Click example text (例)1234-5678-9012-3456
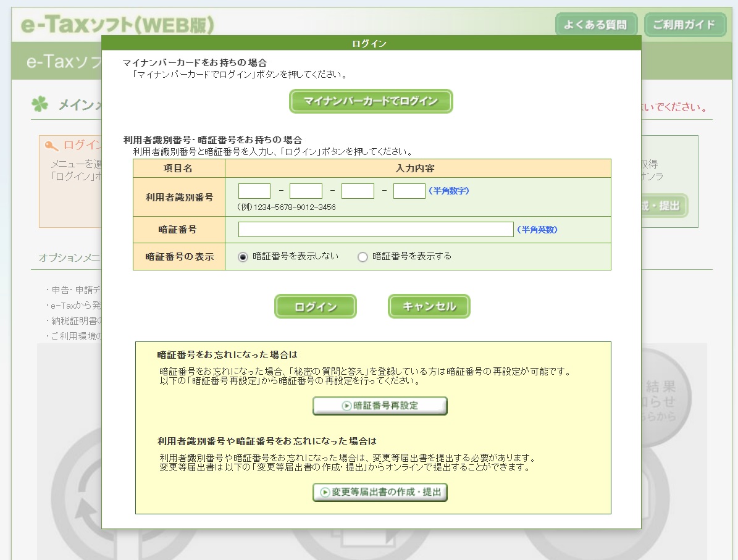738x560 pixels. 287,207
